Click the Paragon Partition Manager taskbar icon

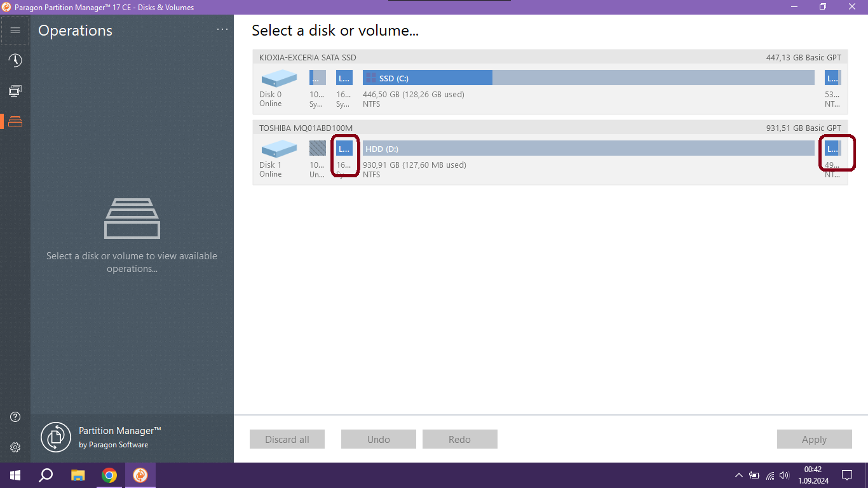tap(140, 475)
